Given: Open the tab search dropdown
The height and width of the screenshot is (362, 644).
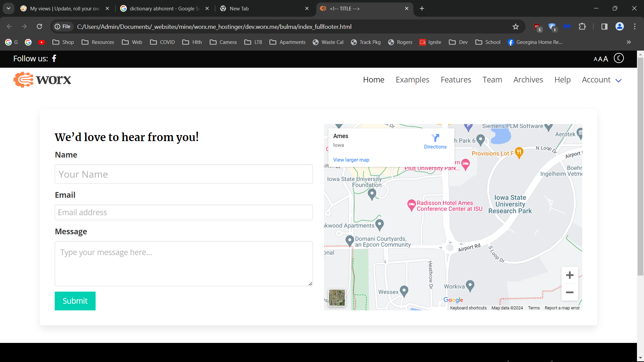Looking at the screenshot, I should (8, 8).
